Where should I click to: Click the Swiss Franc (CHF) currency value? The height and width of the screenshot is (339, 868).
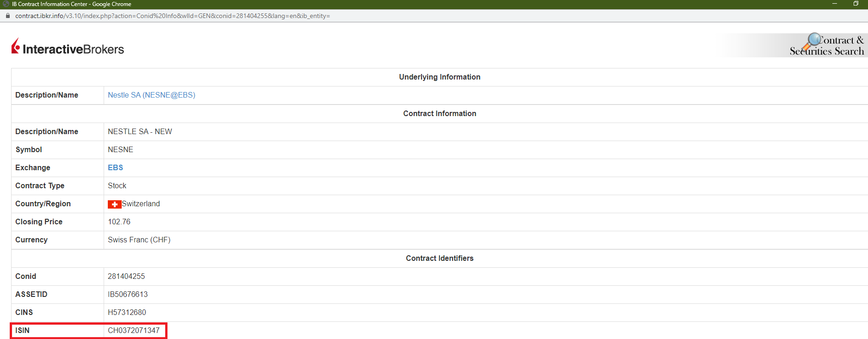point(139,240)
